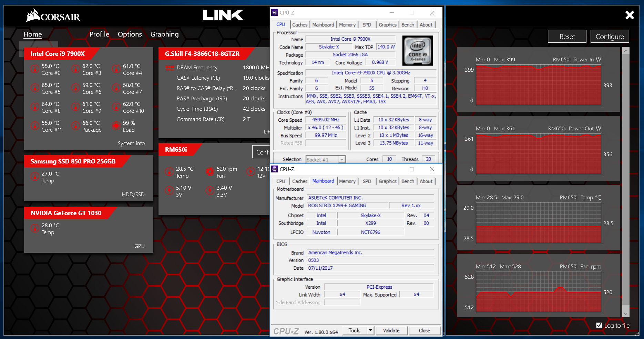644x339 pixels.
Task: Click the ROG STRIX X299-E GAMING model field
Action: tap(347, 206)
